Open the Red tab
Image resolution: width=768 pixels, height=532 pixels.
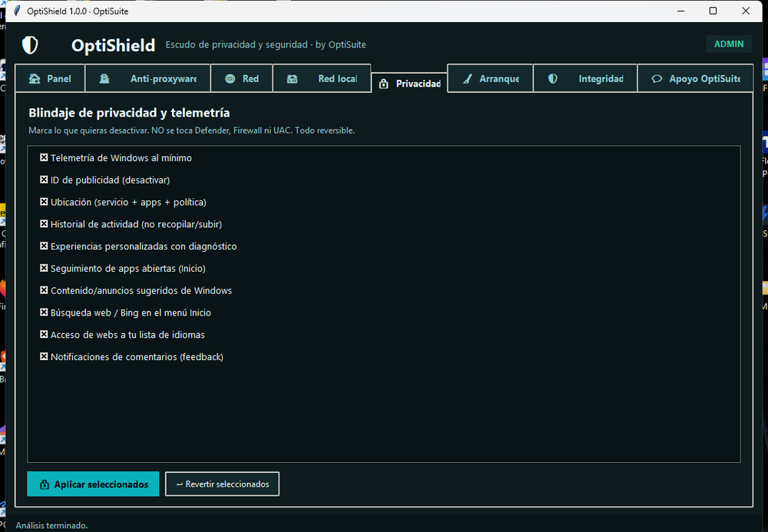[241, 78]
